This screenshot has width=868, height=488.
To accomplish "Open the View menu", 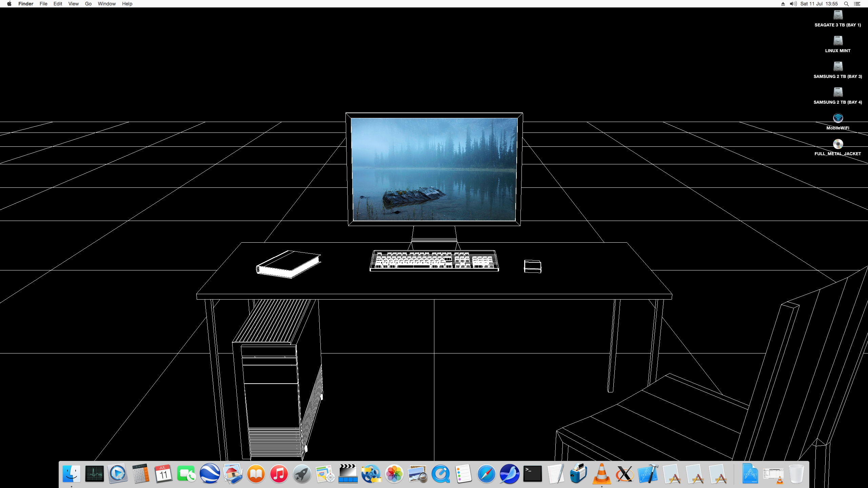I will 73,4.
